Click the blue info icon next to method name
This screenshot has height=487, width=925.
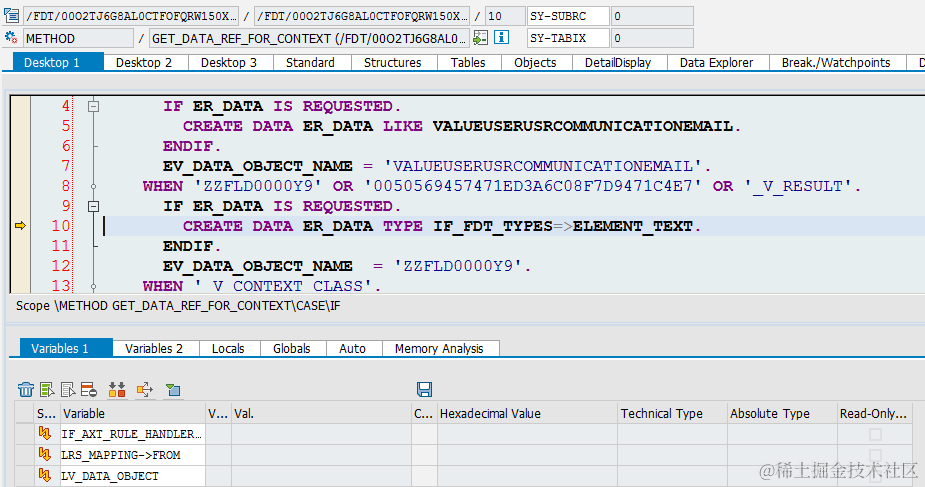(501, 38)
